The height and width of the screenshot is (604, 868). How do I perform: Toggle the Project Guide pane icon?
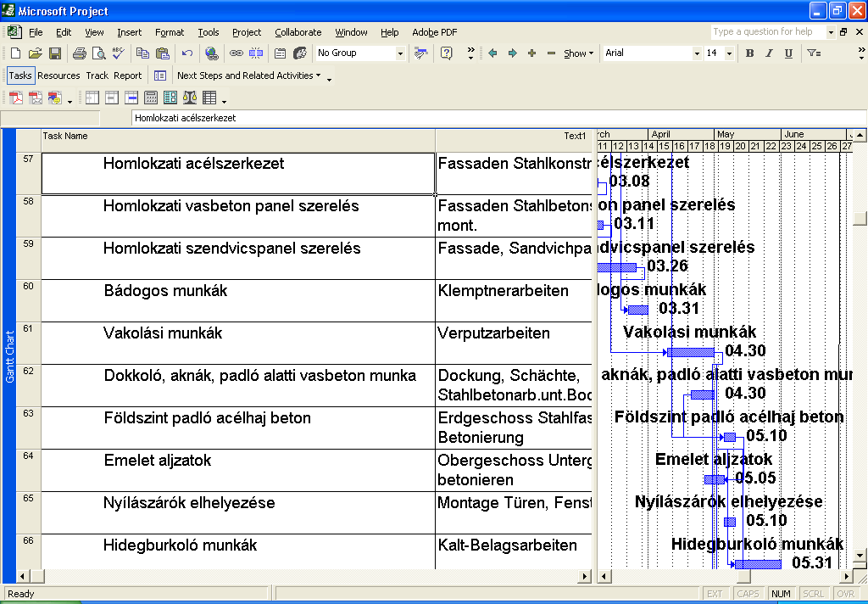click(x=160, y=75)
